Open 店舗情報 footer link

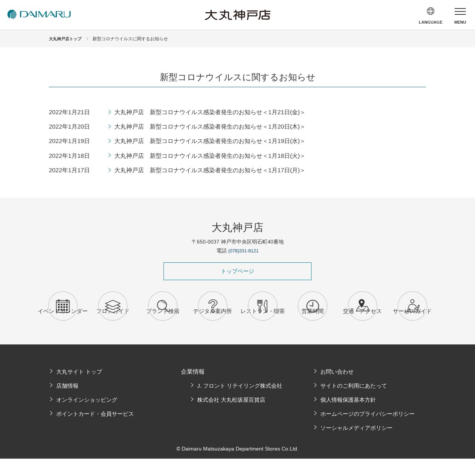coord(67,386)
